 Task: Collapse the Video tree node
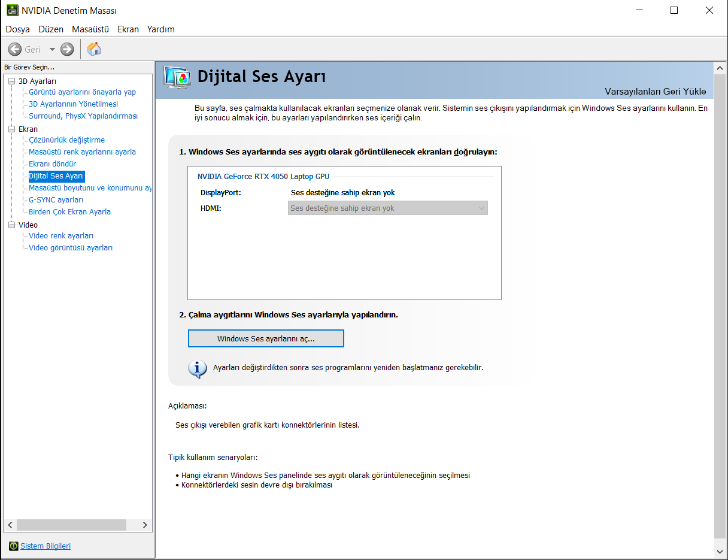pyautogui.click(x=11, y=225)
